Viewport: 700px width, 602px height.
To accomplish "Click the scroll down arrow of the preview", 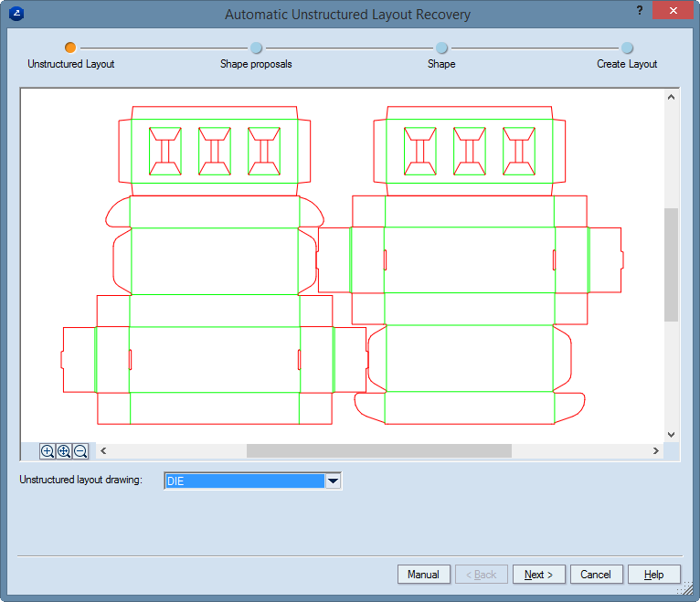I will (671, 435).
